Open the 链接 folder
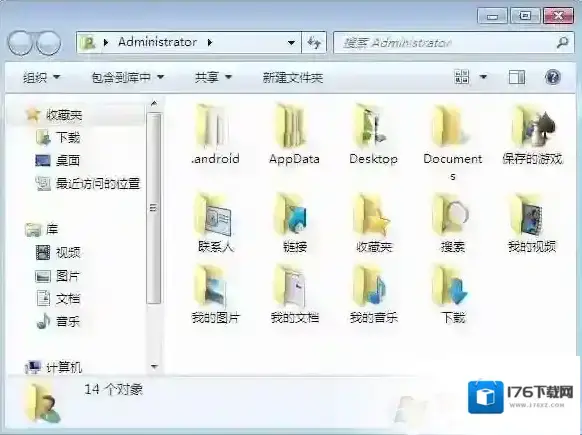 (x=294, y=223)
